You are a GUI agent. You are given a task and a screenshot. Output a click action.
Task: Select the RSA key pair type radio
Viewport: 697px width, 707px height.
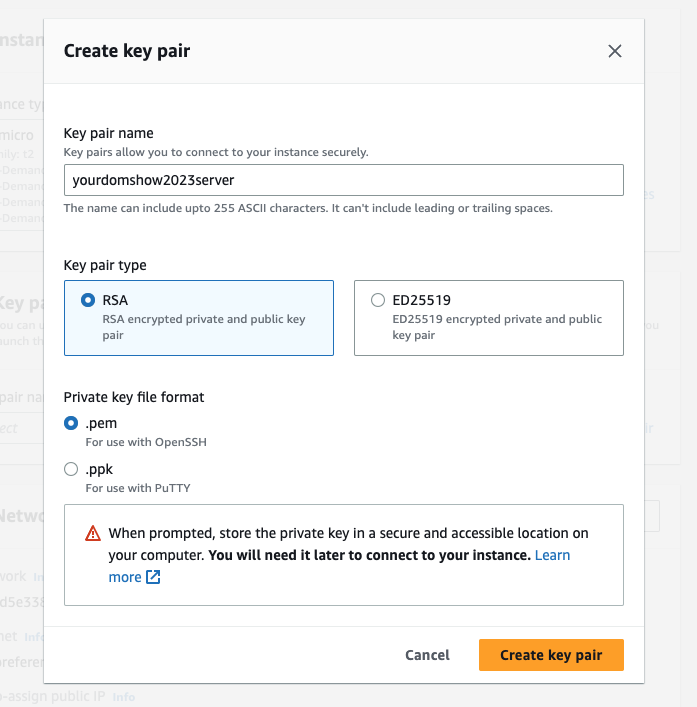point(88,300)
